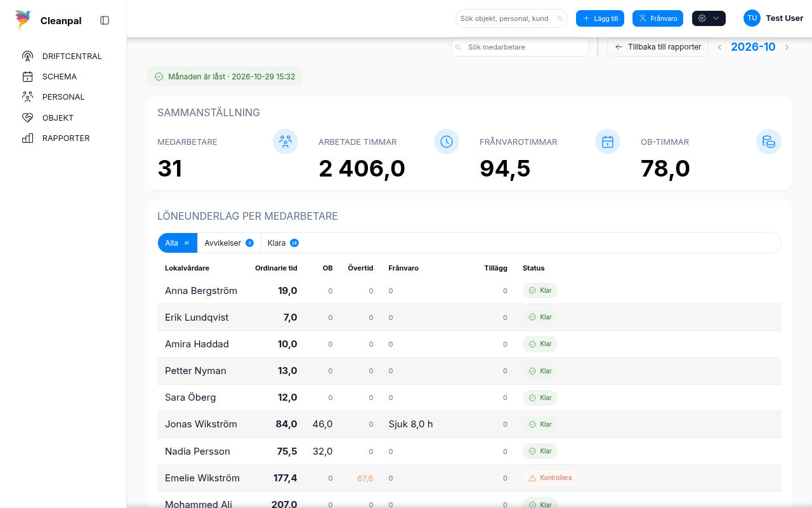Click Nadia Persson's Klar status badge
Screen dimensions: 812x508
point(540,451)
